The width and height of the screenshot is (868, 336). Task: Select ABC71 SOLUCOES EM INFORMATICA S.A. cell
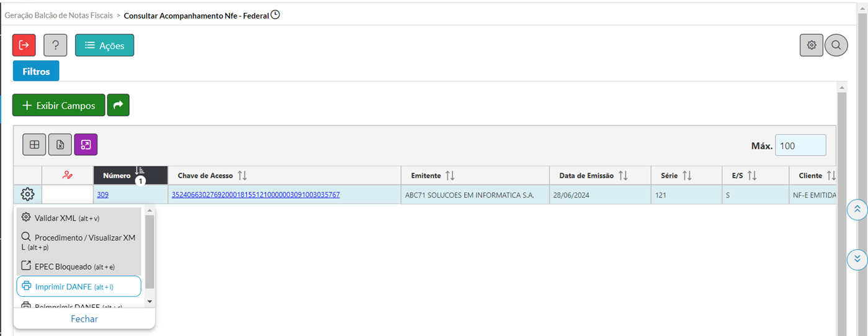475,194
